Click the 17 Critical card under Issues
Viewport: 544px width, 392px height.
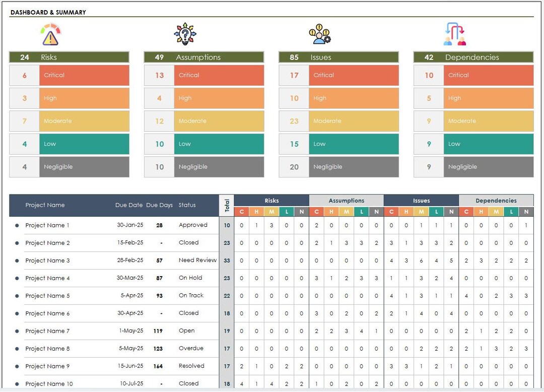[338, 75]
